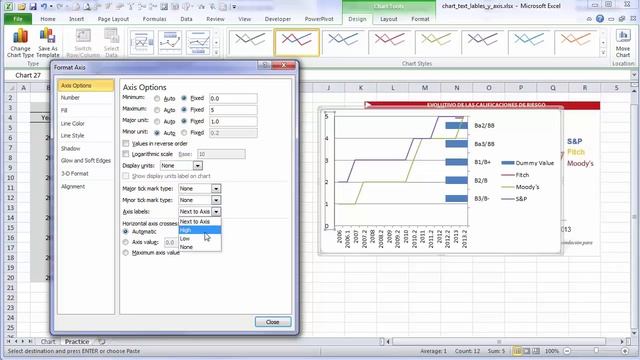The width and height of the screenshot is (640, 360).
Task: Click the Page Layout view icon in the status bar
Action: [x=527, y=351]
